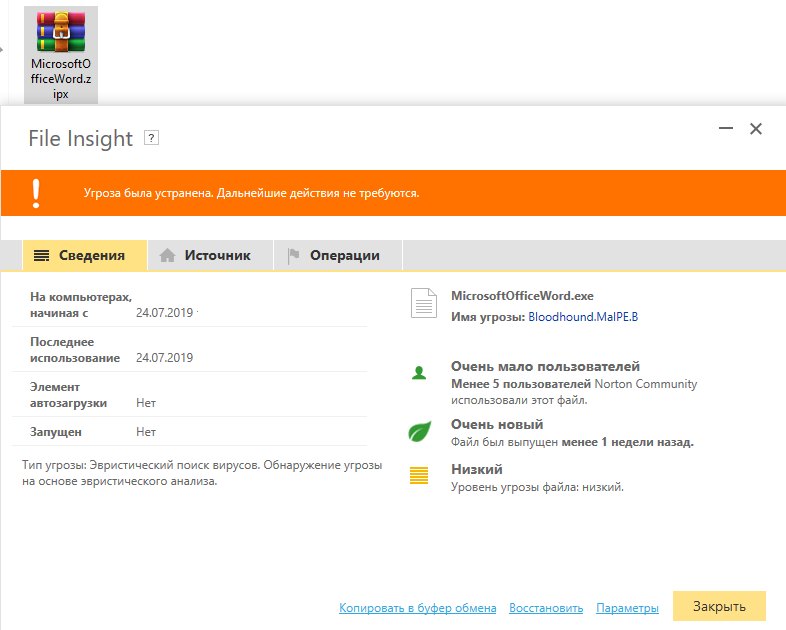786x630 pixels.
Task: Open the Параметры link
Action: pos(627,608)
